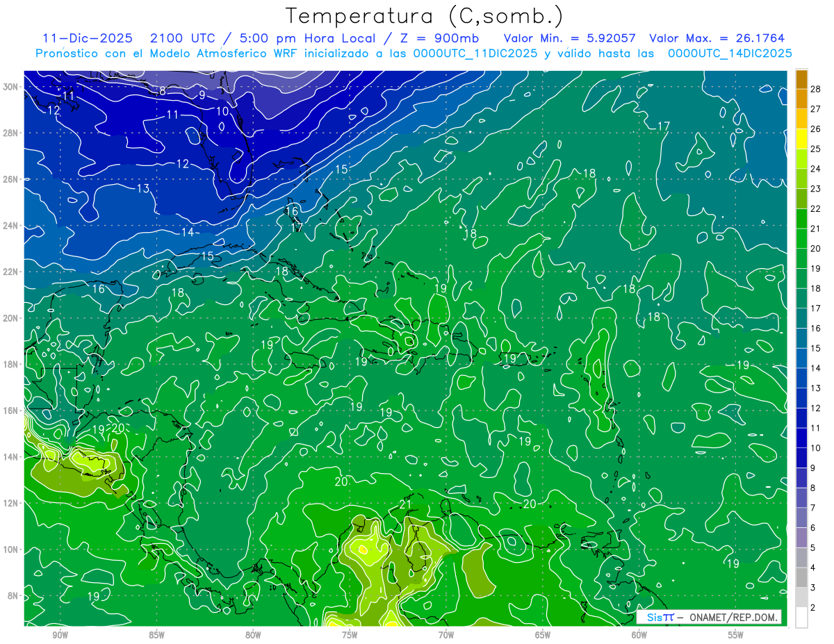This screenshot has width=834, height=644.
Task: Click the contour label '9' on the map
Action: [202, 95]
